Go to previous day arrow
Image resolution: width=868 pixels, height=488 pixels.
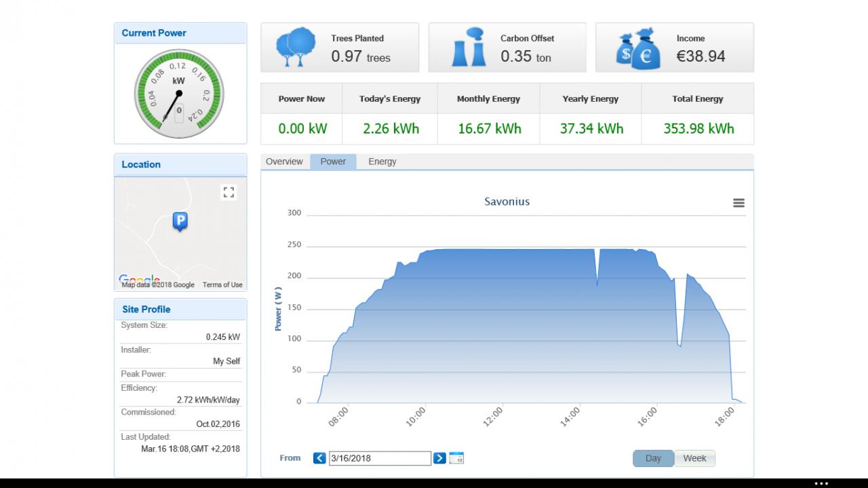coord(319,458)
